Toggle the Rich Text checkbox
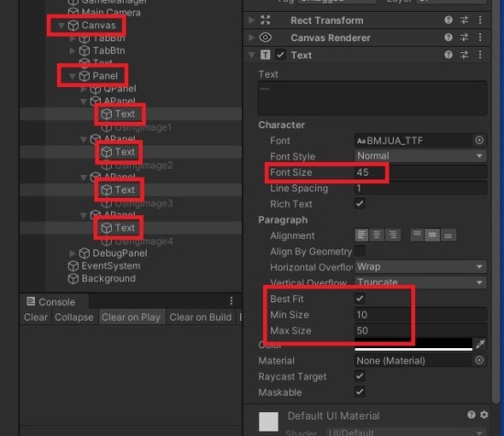 (360, 203)
